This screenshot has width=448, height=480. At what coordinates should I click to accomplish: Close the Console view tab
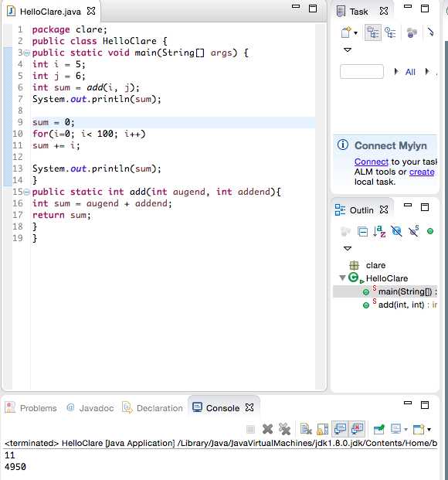249,407
